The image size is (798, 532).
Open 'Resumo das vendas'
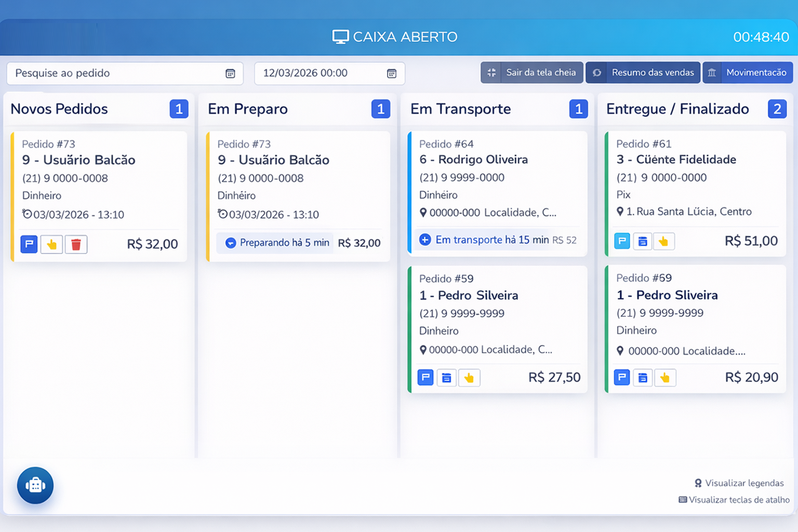(x=643, y=72)
